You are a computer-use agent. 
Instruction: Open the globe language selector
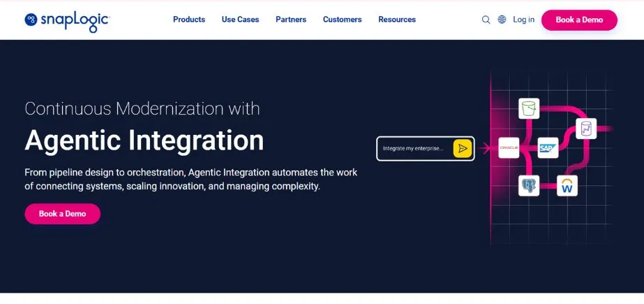[x=502, y=20]
